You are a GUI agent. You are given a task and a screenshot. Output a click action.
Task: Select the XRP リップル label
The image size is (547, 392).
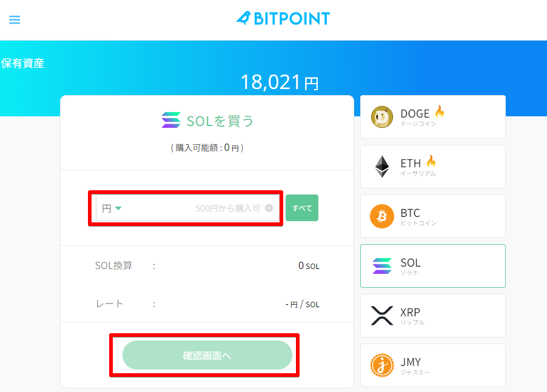click(x=412, y=316)
